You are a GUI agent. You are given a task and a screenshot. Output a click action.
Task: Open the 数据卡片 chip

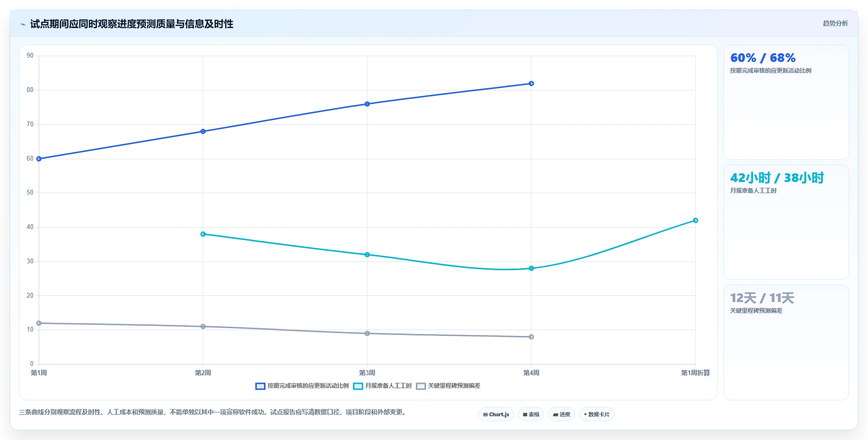point(597,414)
